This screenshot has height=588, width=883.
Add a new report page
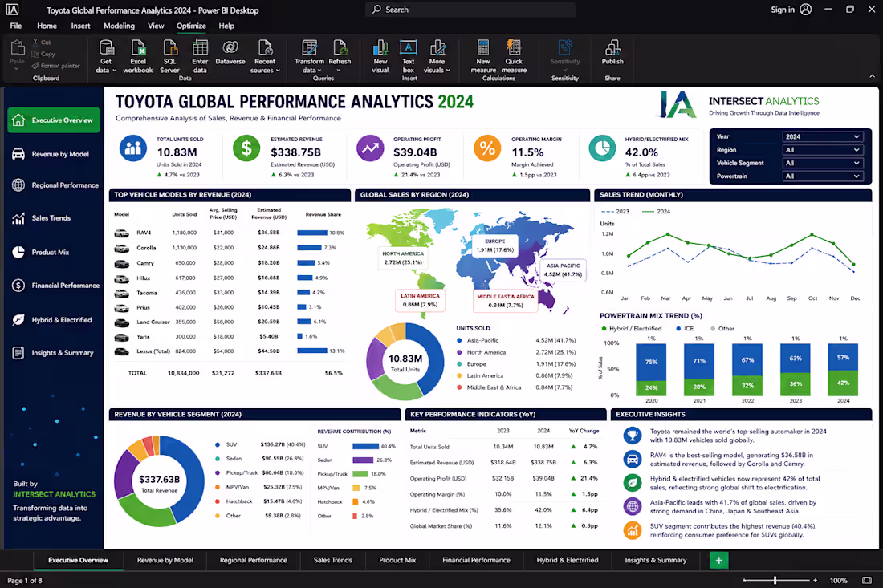[718, 561]
